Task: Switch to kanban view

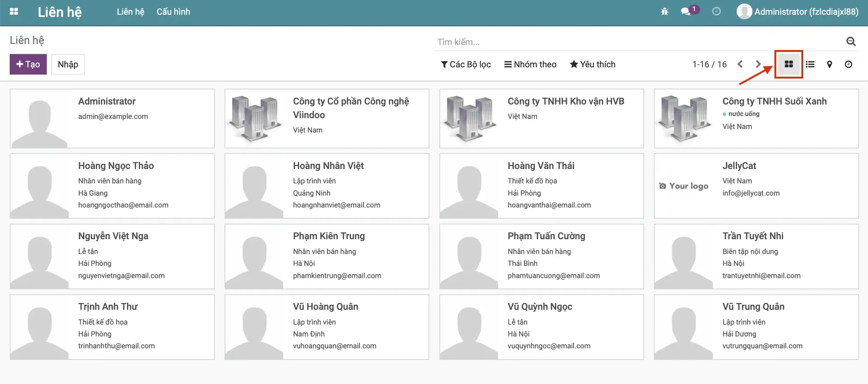Action: [789, 64]
